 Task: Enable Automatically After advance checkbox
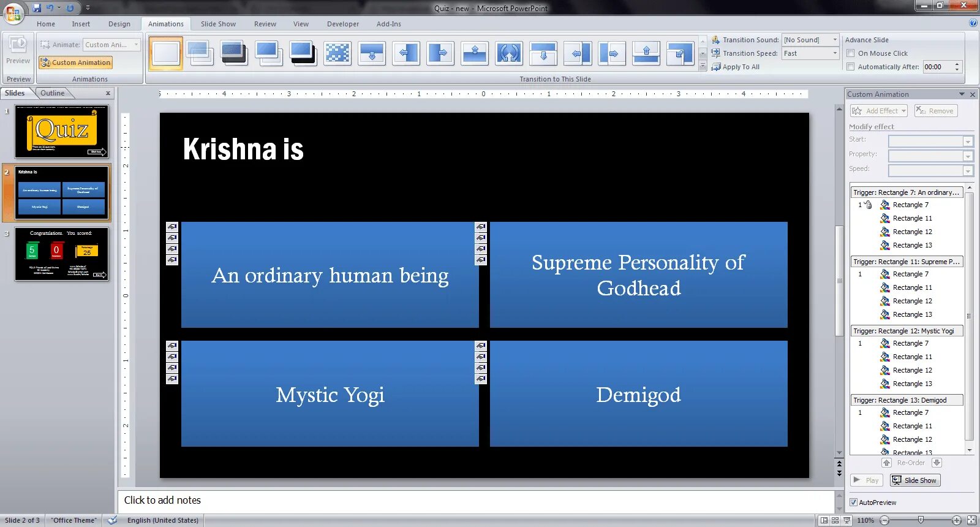(x=851, y=67)
